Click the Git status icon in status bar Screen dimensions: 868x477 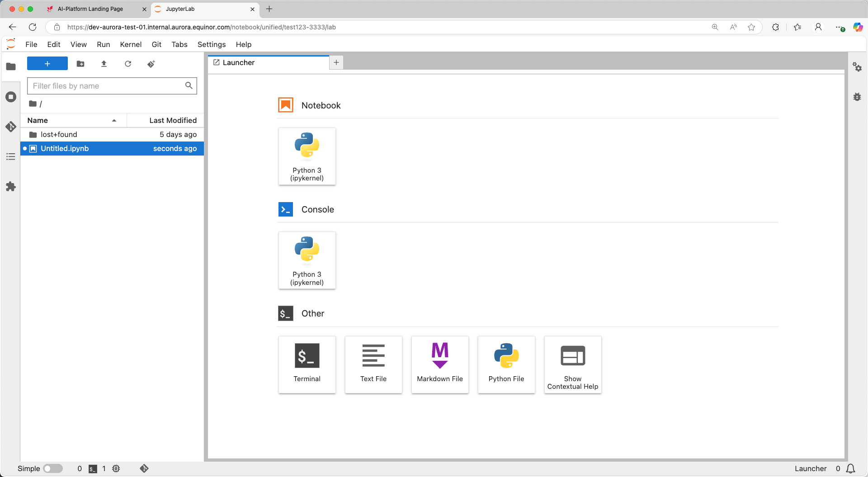click(144, 468)
